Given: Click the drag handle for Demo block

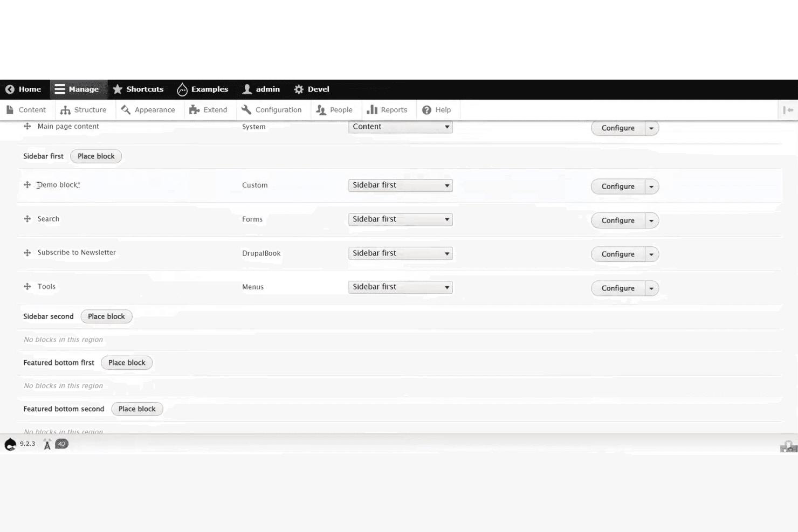Looking at the screenshot, I should (27, 185).
